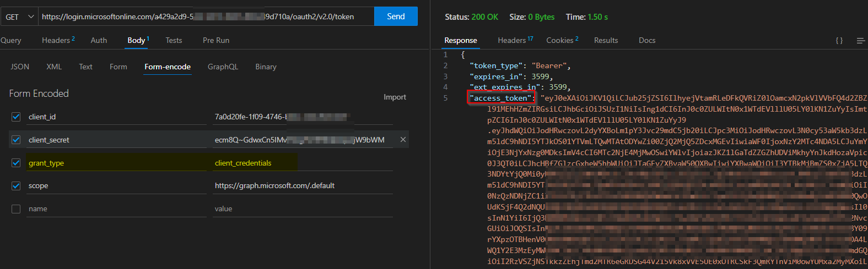The width and height of the screenshot is (868, 269).
Task: Click the curly braces format icon
Action: 839,40
